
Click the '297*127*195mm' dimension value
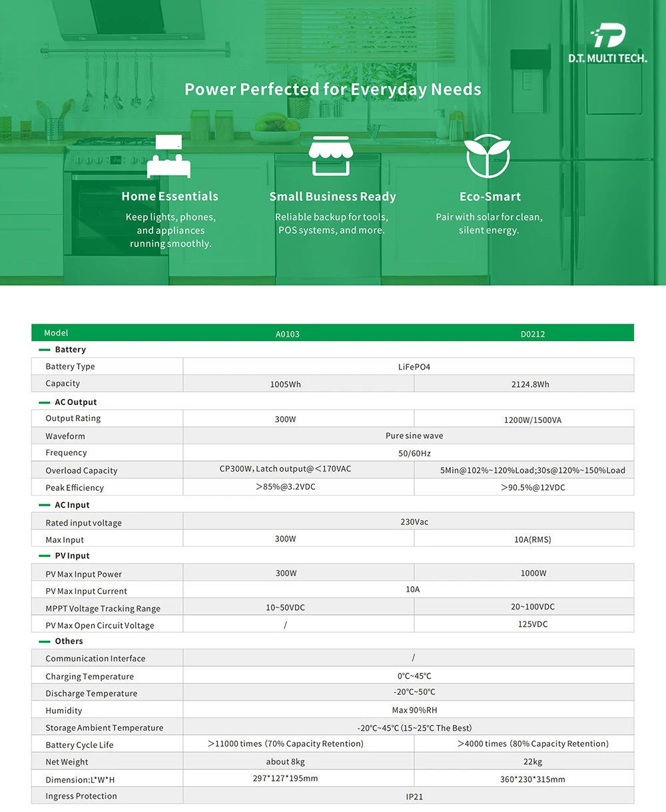[x=285, y=778]
